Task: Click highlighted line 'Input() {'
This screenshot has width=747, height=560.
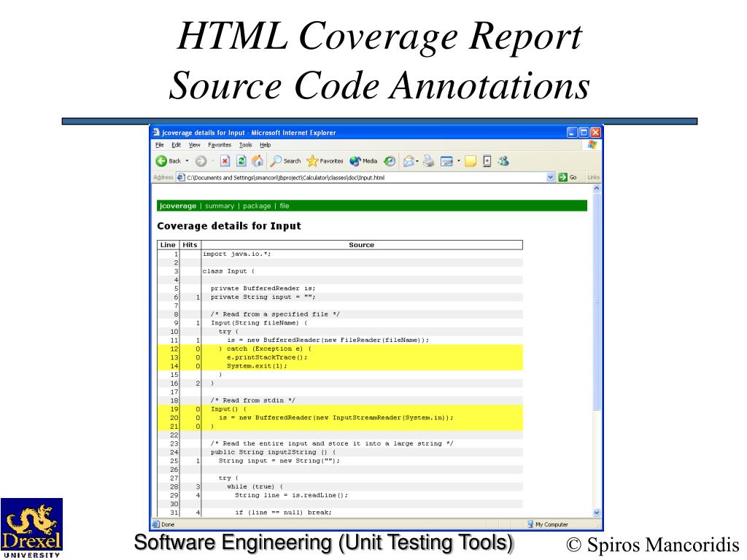Action: (228, 409)
